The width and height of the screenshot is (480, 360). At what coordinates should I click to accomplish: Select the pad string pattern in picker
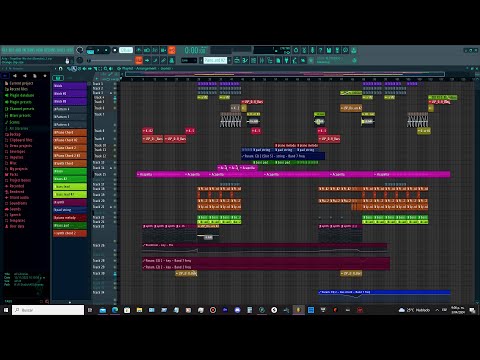pyautogui.click(x=70, y=210)
